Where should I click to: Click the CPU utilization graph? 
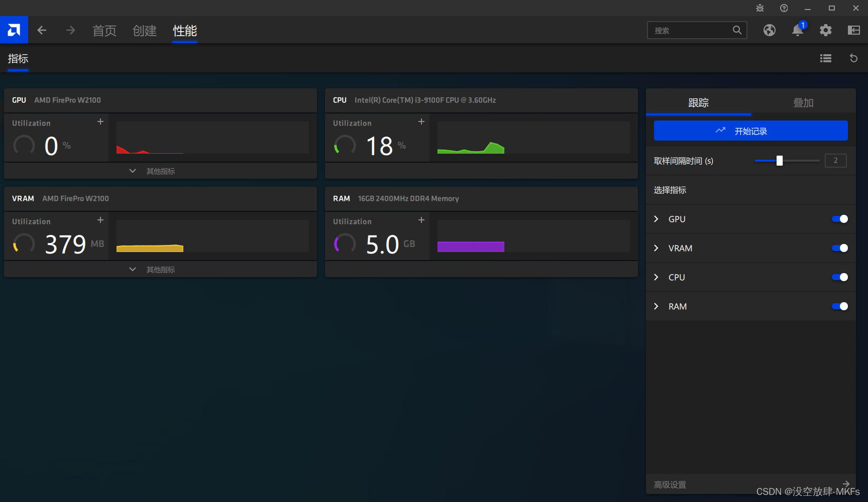click(x=533, y=137)
